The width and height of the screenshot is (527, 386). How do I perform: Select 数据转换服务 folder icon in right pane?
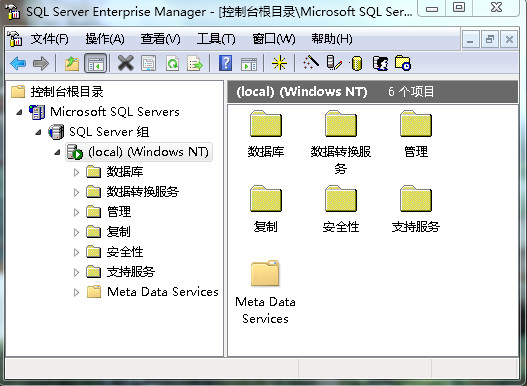[340, 124]
